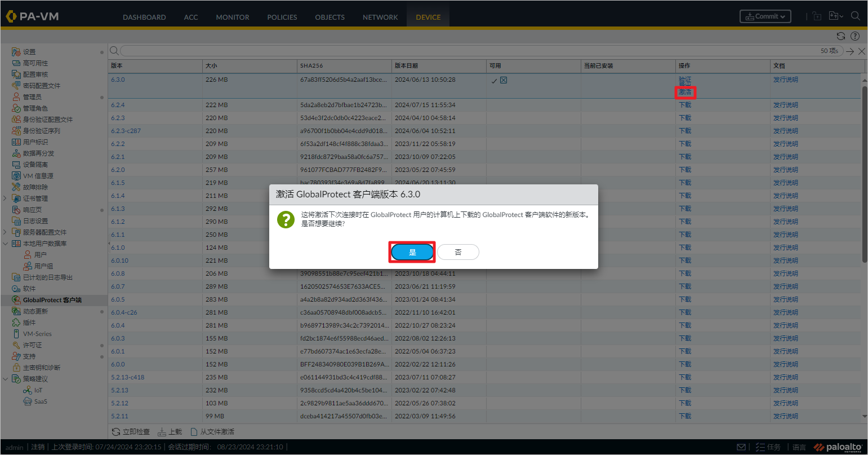
Task: Select the 密码配置文件 key icon entry
Action: pos(16,86)
